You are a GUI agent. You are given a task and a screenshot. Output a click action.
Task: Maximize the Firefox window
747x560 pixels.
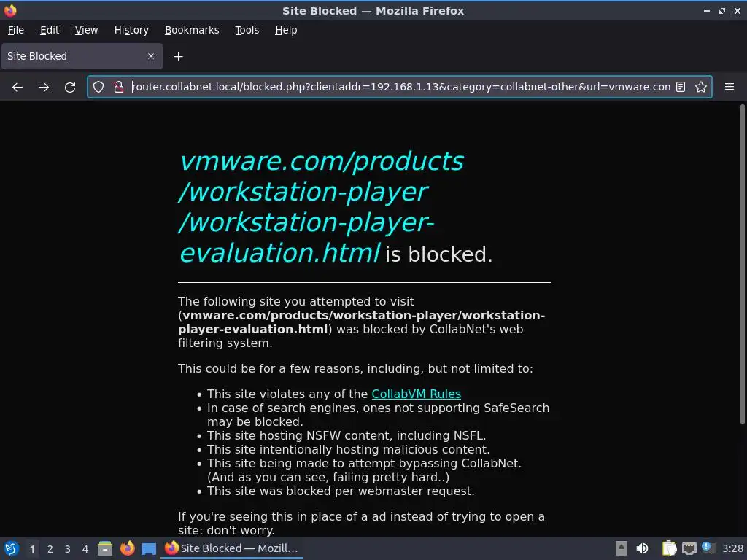pyautogui.click(x=722, y=10)
